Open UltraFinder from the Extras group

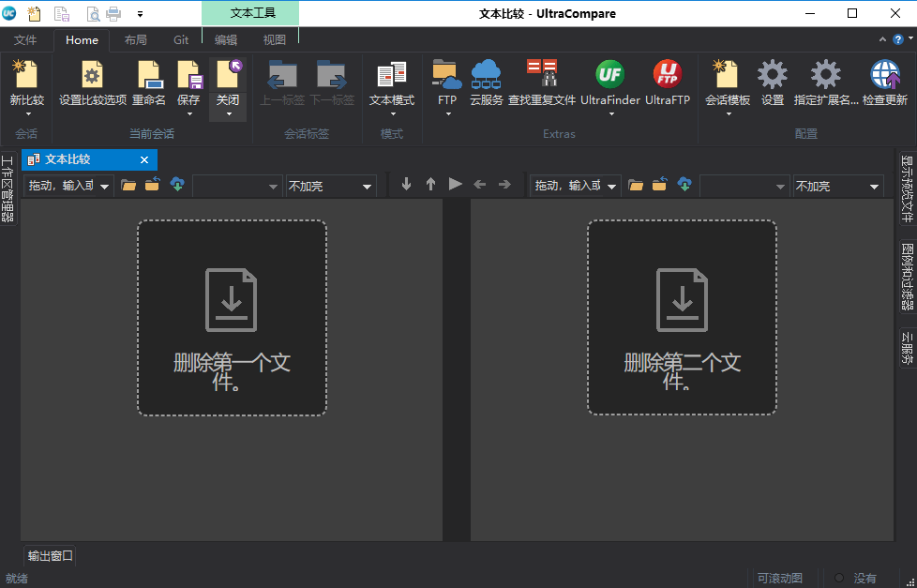[609, 84]
